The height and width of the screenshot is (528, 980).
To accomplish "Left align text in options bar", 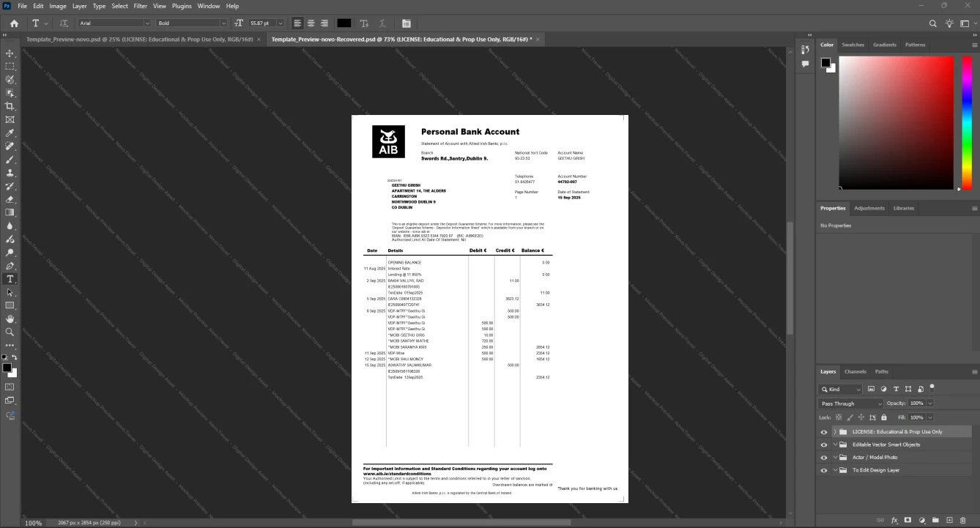I will pos(297,23).
